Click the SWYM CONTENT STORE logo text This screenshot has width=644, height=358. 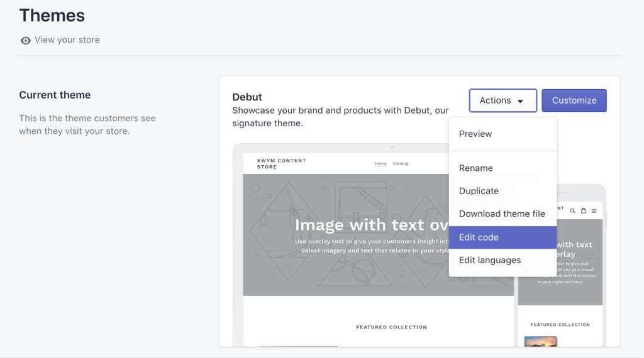pos(281,164)
